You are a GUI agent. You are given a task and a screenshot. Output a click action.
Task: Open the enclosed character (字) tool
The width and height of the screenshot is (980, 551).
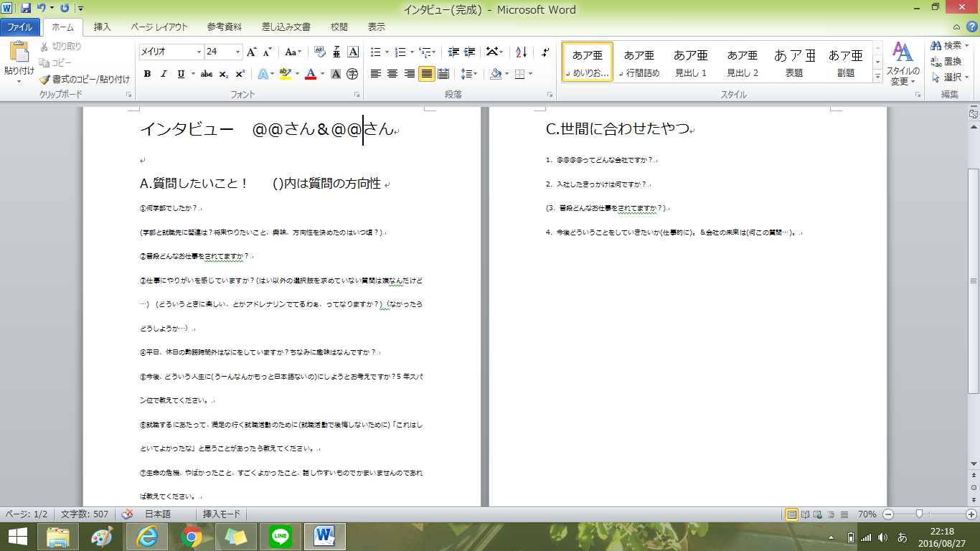pos(352,74)
